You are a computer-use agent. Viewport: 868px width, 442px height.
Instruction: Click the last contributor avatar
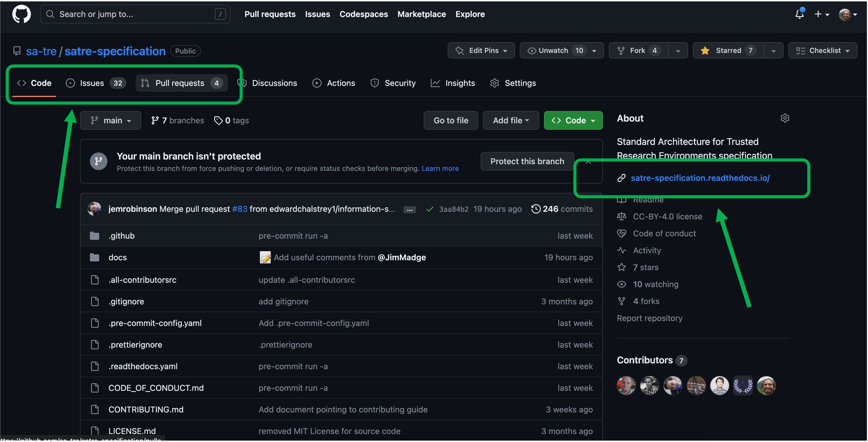click(766, 385)
